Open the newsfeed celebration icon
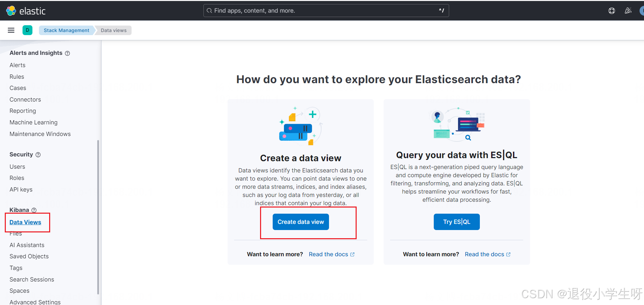The height and width of the screenshot is (305, 644). [628, 11]
